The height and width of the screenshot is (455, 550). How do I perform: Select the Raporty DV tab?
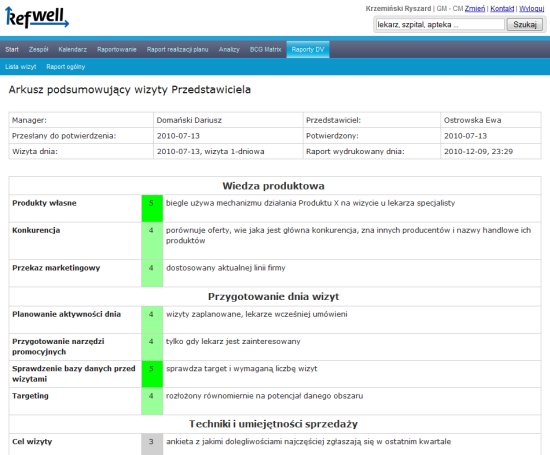pyautogui.click(x=308, y=49)
